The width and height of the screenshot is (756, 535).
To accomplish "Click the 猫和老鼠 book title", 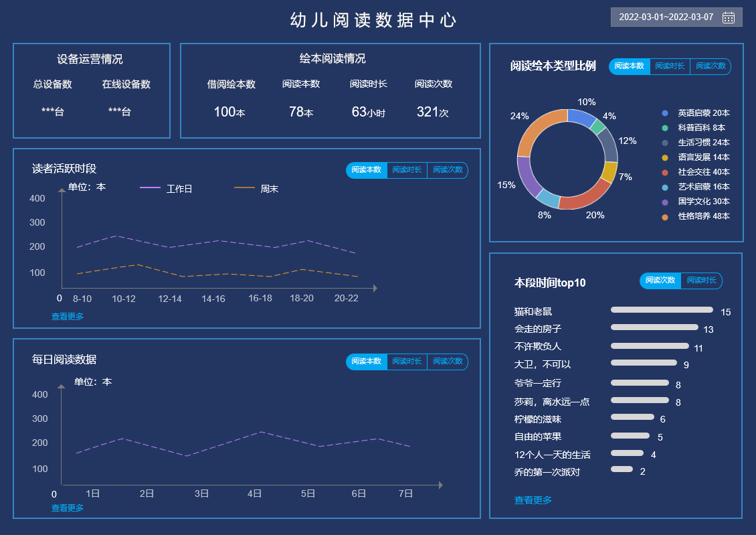I will pyautogui.click(x=533, y=311).
